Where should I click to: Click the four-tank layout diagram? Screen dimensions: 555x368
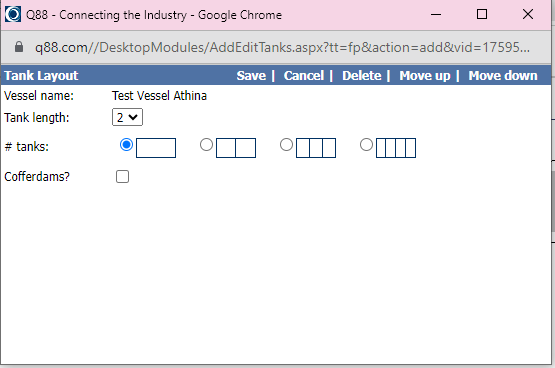click(x=396, y=148)
